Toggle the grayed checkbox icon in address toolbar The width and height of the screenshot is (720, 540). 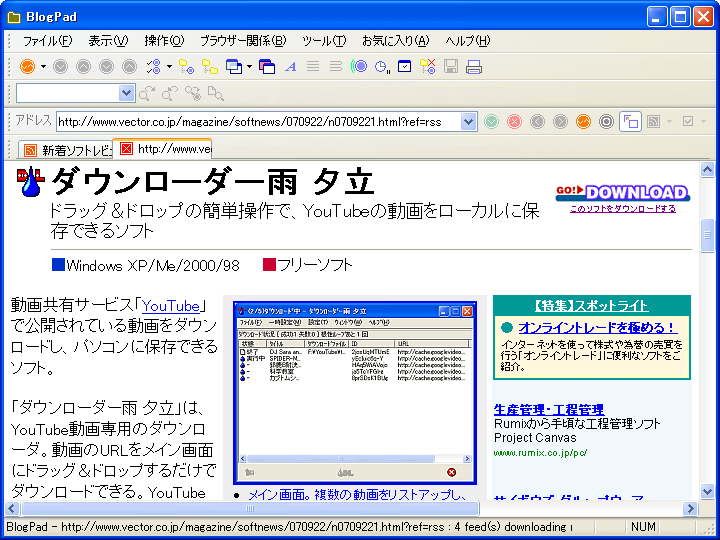coord(688,122)
